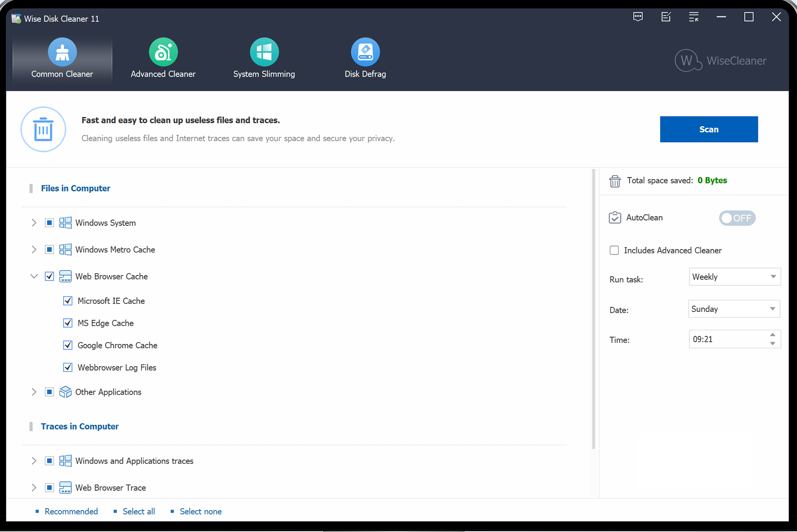This screenshot has width=797, height=532.
Task: Expand the Windows System tree node
Action: (x=34, y=223)
